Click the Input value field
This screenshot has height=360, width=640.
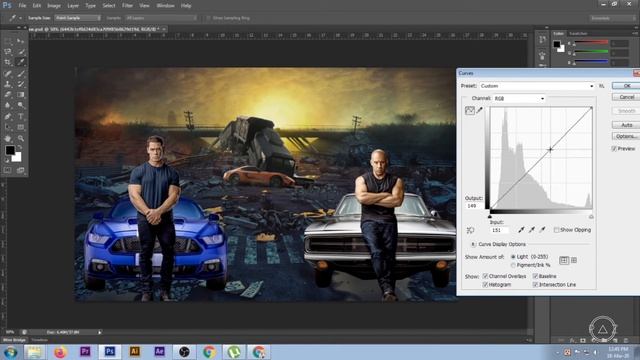(x=499, y=230)
